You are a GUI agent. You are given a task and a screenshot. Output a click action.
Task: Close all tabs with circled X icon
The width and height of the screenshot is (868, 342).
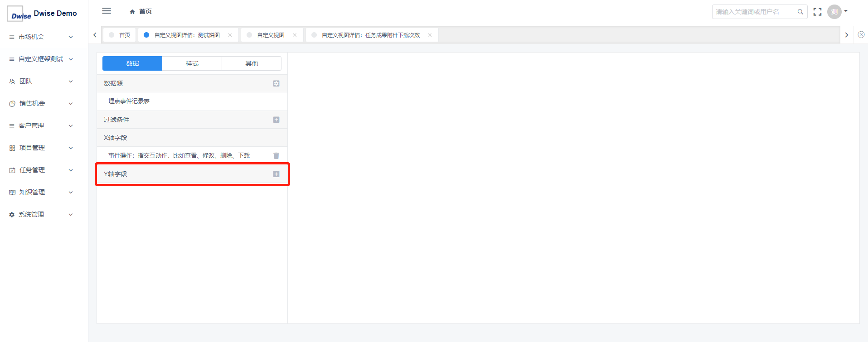coord(861,35)
